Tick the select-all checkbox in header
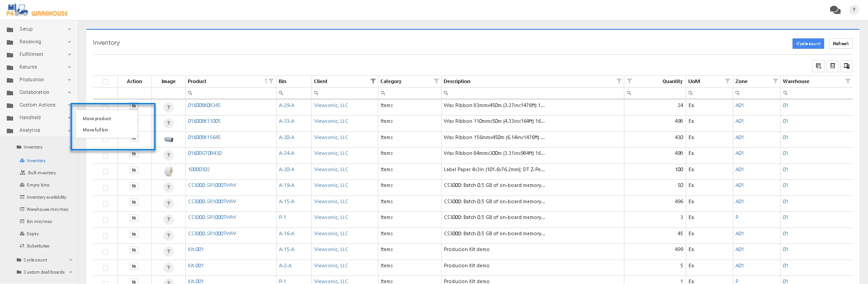Screen dimensions: 868x284 coord(105,82)
